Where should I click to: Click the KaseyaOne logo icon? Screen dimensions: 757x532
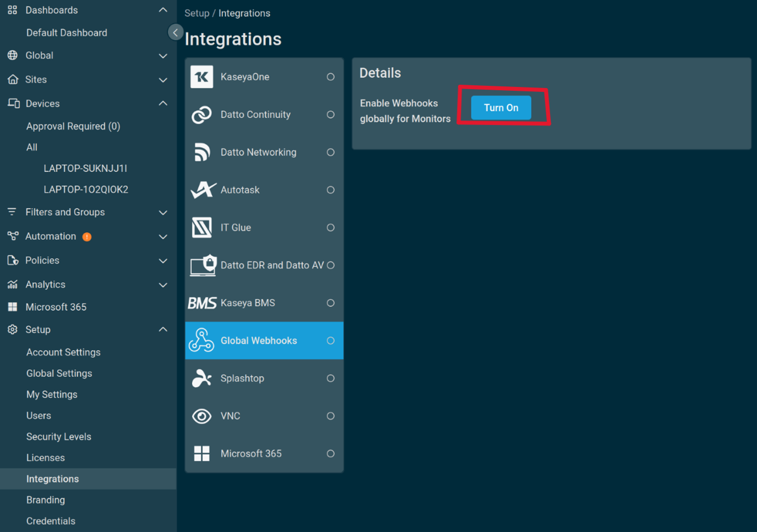pos(201,76)
